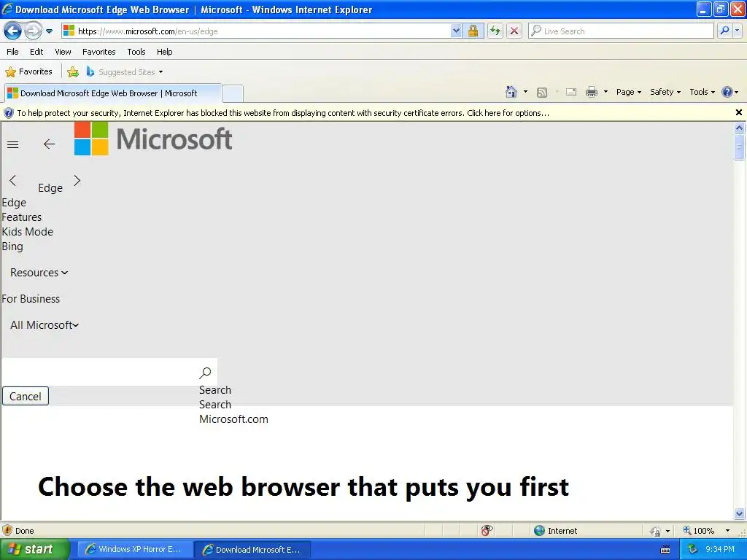Click the Read Mail icon

coord(571,92)
